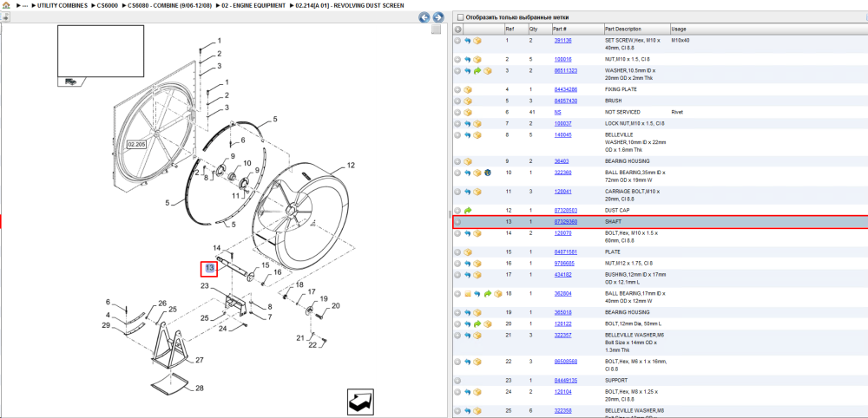Click callout 12 on the dust cap drawing
The height and width of the screenshot is (418, 868).
(351, 166)
